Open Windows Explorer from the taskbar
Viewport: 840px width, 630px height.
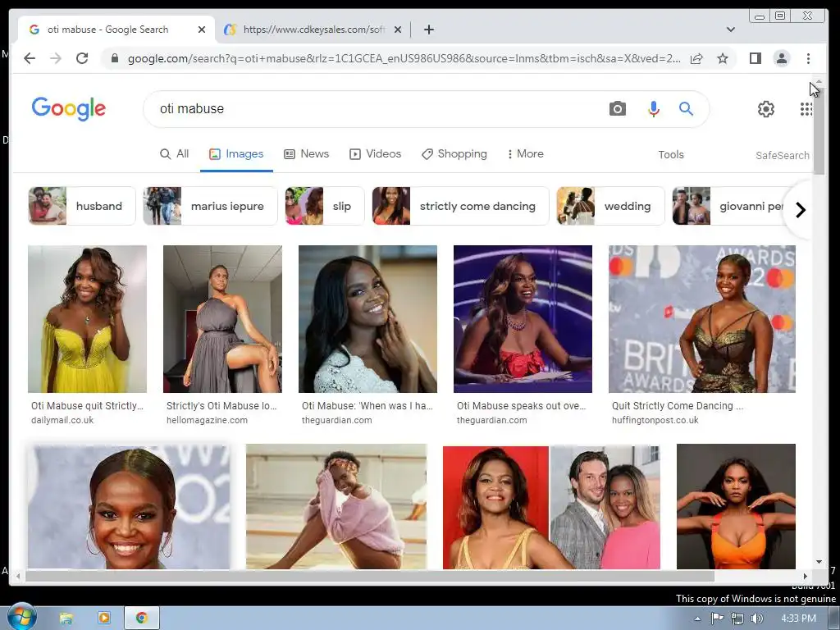pyautogui.click(x=66, y=619)
